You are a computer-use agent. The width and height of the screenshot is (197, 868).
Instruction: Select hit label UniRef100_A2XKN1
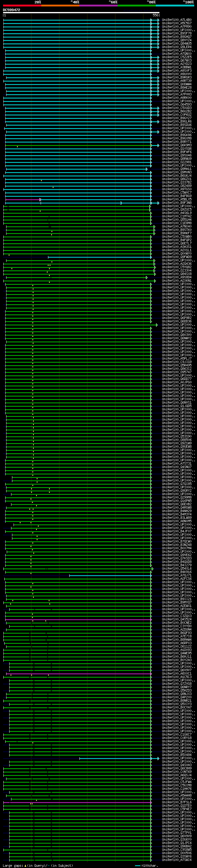coord(177,281)
